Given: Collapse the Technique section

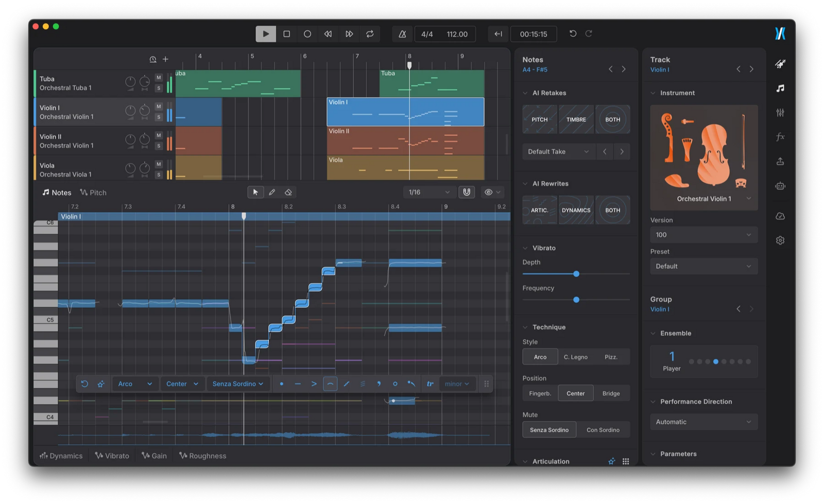Looking at the screenshot, I should 525,327.
